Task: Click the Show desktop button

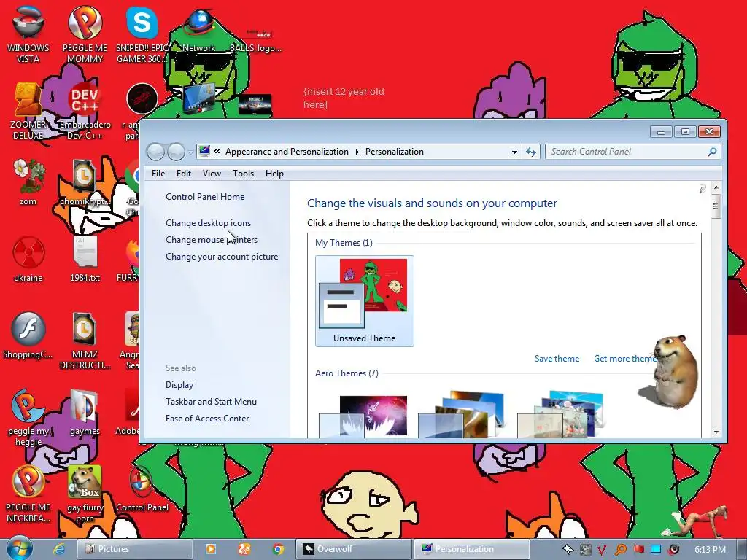Action: (741, 549)
